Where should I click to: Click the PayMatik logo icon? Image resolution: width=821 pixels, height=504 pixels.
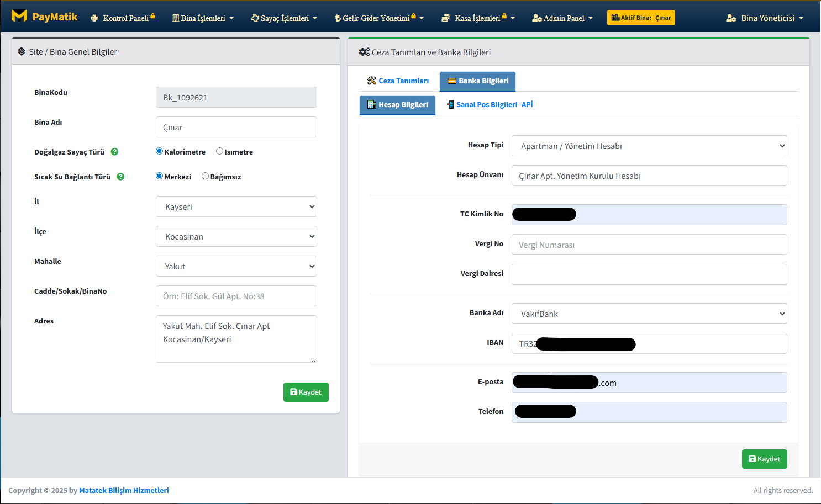pyautogui.click(x=19, y=17)
